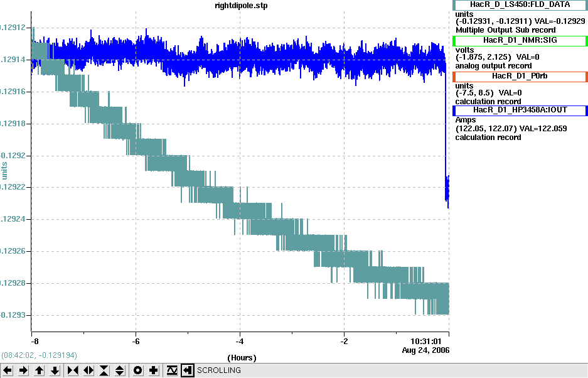Click the 'units' y-axis label

click(x=4, y=171)
